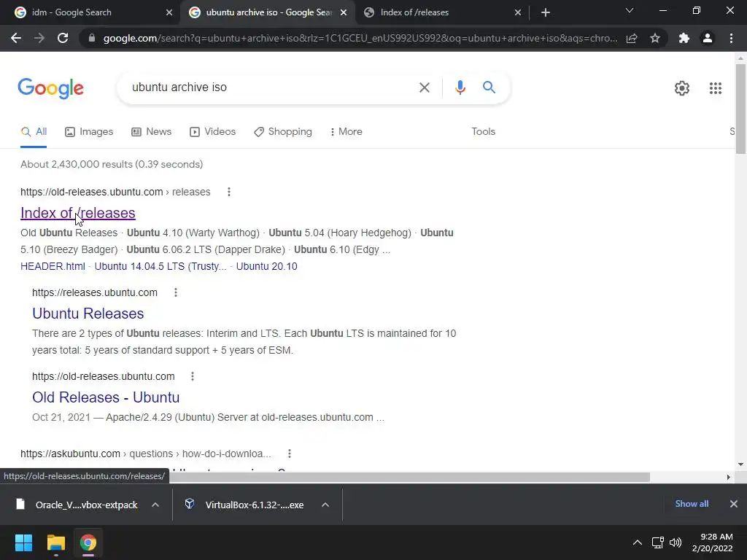747x560 pixels.
Task: Open File Explorer from the taskbar
Action: (55, 542)
